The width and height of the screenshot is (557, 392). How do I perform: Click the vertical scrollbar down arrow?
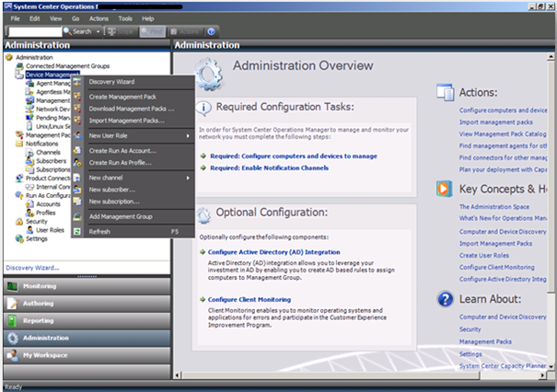tap(551, 366)
